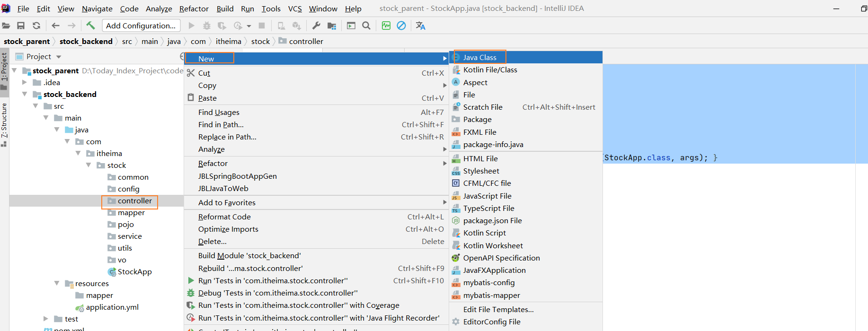Click the Translate icon in toolbar
Viewport: 868px width, 331px height.
pyautogui.click(x=420, y=26)
